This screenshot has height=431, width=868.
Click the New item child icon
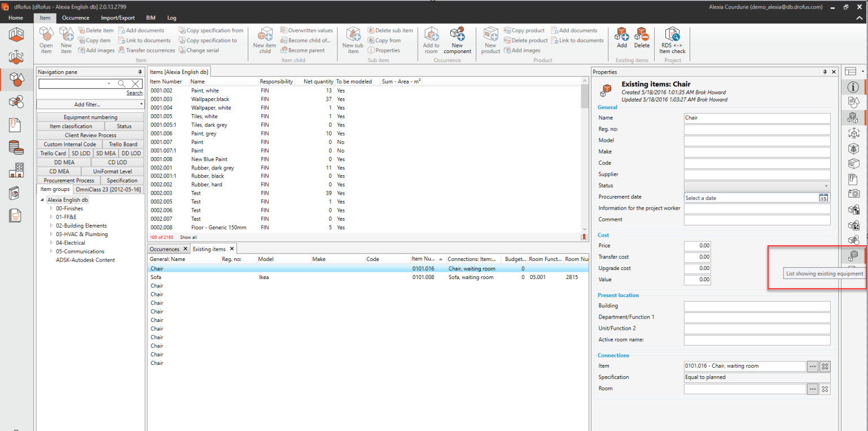tap(265, 38)
